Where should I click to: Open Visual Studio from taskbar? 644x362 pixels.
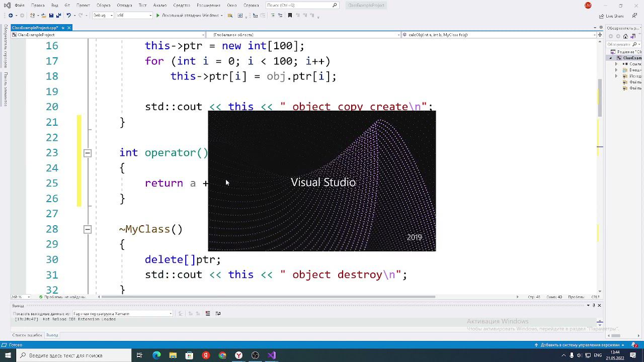(272, 355)
